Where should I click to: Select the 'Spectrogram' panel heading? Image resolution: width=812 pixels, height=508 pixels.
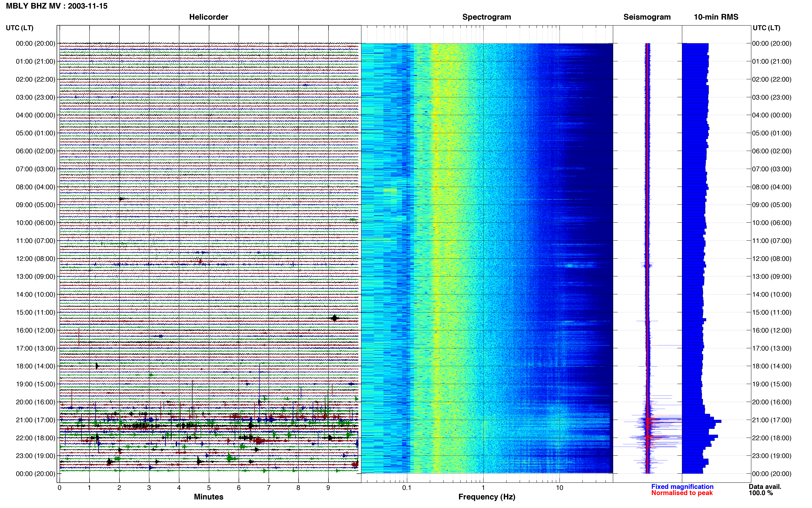487,17
